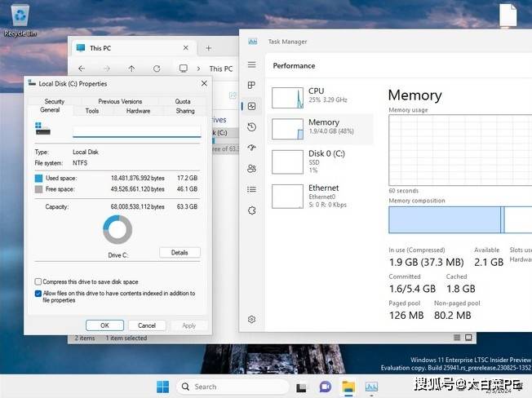Open the Recycle Bin desktop icon
This screenshot has height=398, width=532.
coord(20,20)
